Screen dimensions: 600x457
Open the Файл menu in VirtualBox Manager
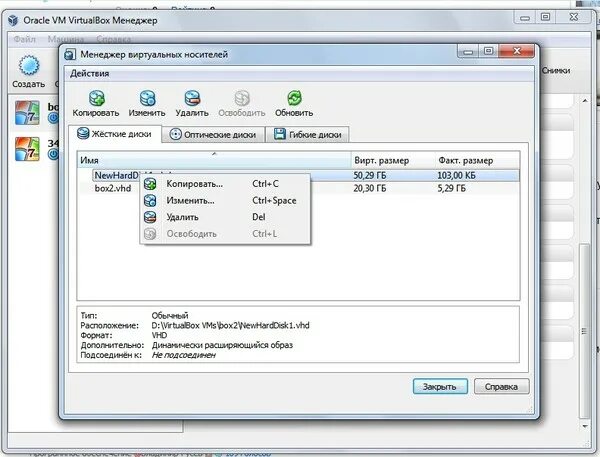click(24, 39)
